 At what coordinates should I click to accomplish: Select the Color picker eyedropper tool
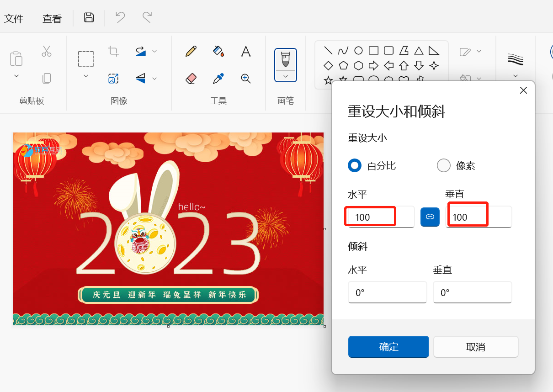[x=218, y=79]
